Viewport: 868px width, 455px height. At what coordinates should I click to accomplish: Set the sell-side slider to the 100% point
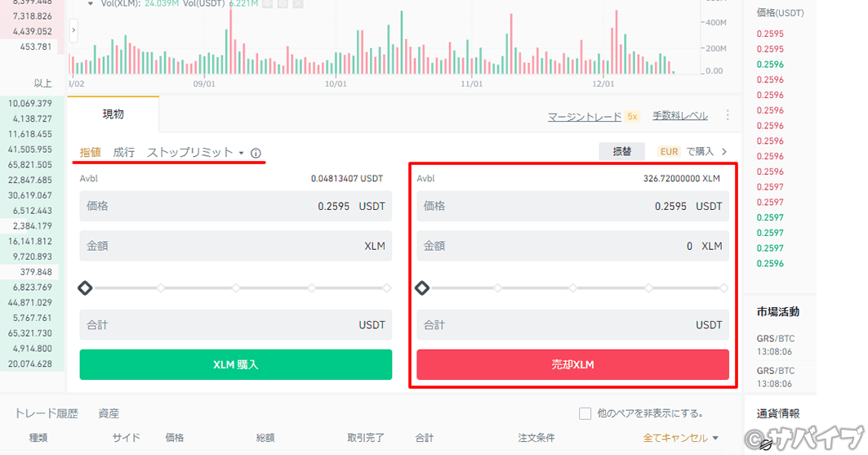point(723,288)
